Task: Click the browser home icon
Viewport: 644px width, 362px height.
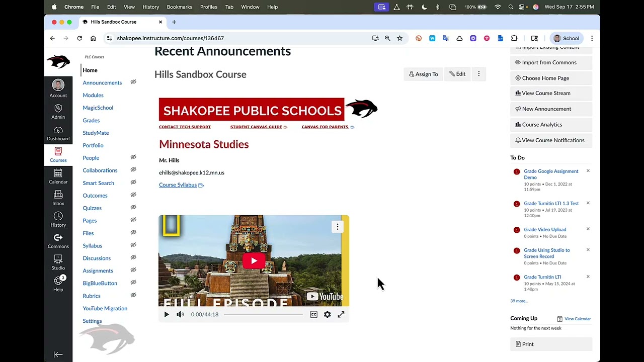Action: [93, 38]
